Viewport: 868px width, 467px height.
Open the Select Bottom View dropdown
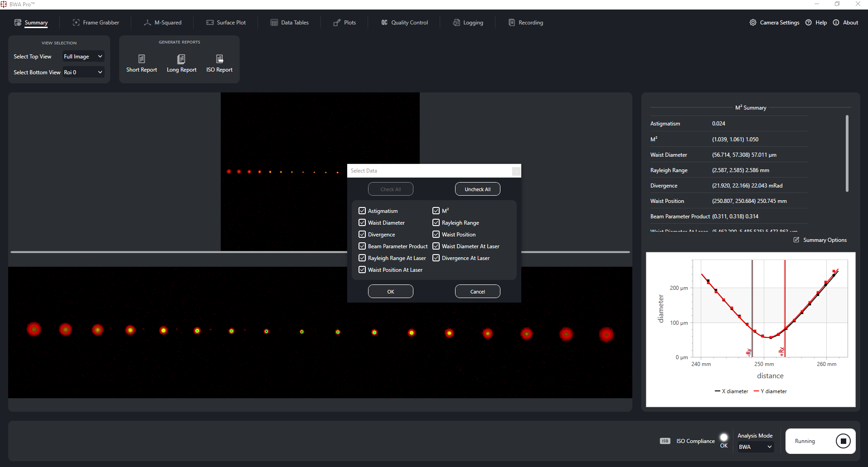(83, 72)
